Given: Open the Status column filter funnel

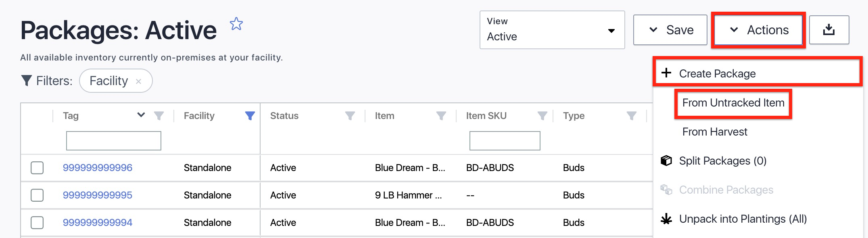Looking at the screenshot, I should coord(350,116).
